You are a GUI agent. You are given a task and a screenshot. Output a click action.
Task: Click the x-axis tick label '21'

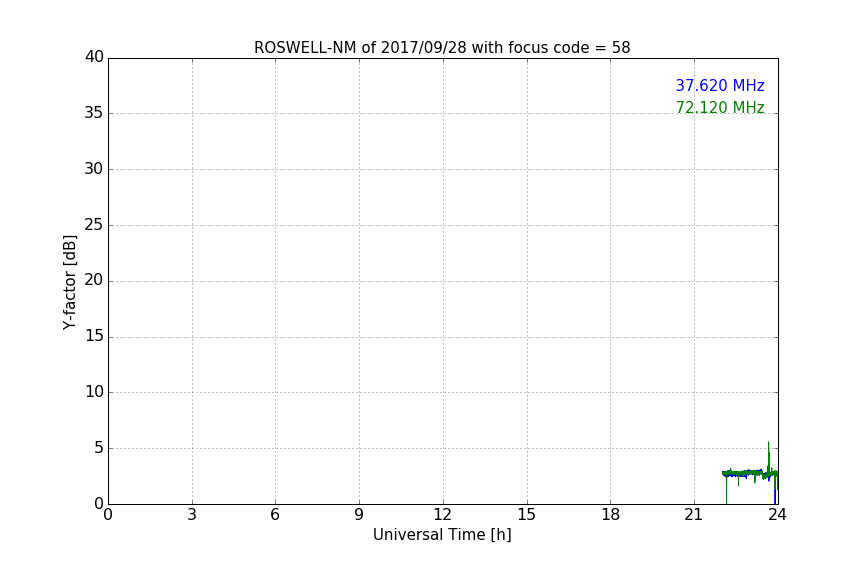[694, 515]
